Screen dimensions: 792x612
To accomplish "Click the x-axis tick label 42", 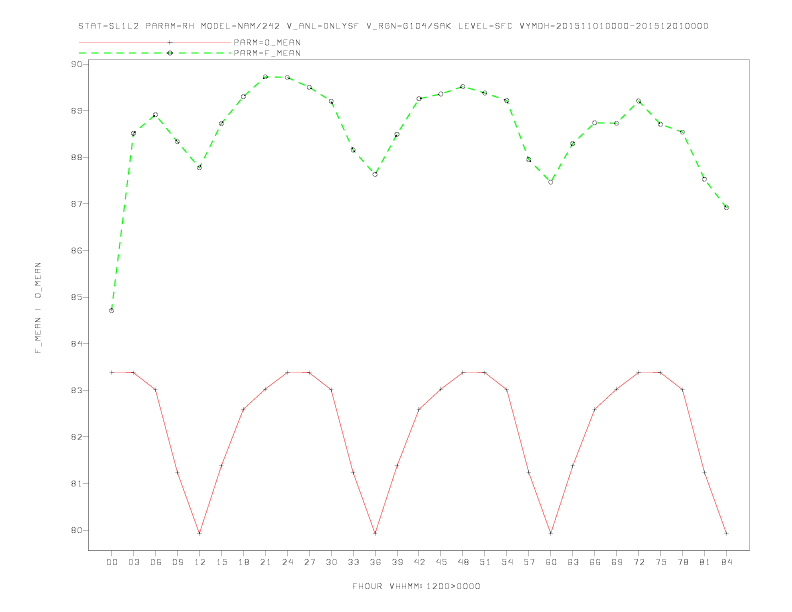I will tap(419, 562).
